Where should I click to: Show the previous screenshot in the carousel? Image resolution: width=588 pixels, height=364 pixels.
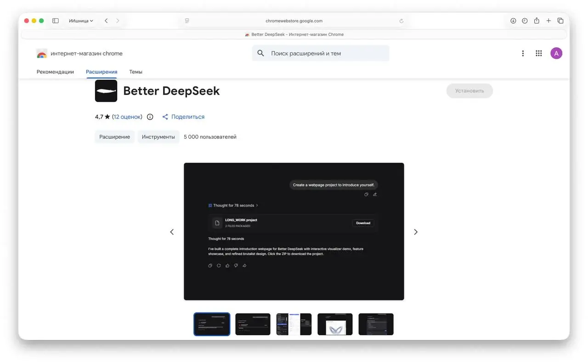pyautogui.click(x=172, y=232)
